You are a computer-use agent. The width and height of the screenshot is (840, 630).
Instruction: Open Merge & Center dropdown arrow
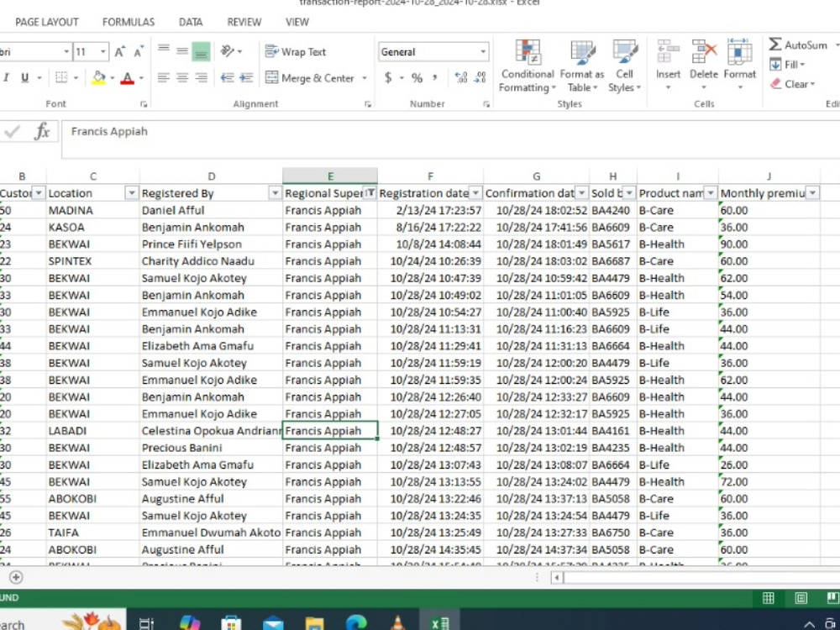[x=365, y=78]
